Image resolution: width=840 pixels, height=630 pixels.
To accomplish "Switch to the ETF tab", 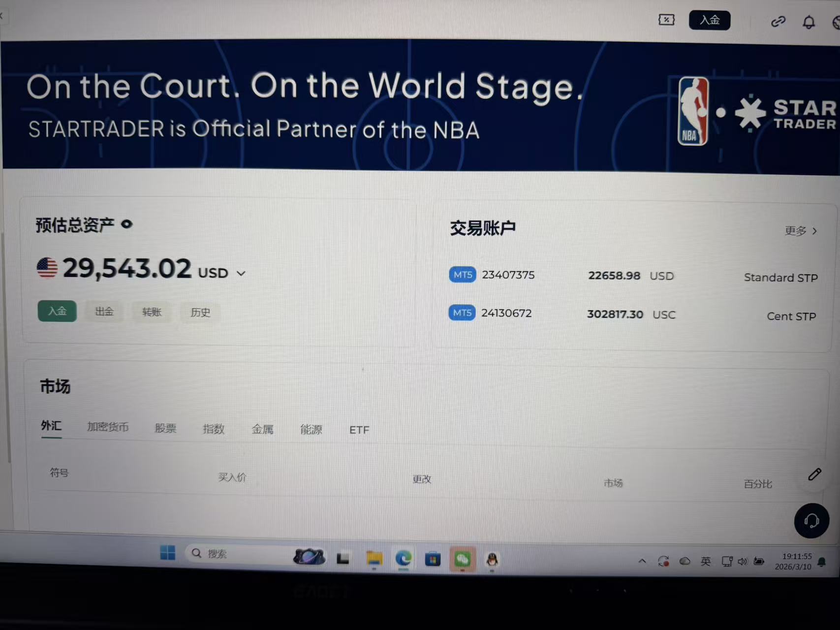I will pyautogui.click(x=359, y=430).
